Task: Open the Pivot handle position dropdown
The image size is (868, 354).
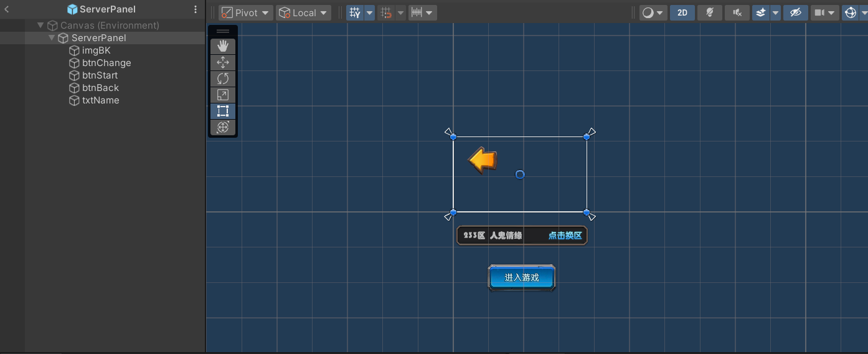Action: [x=246, y=12]
